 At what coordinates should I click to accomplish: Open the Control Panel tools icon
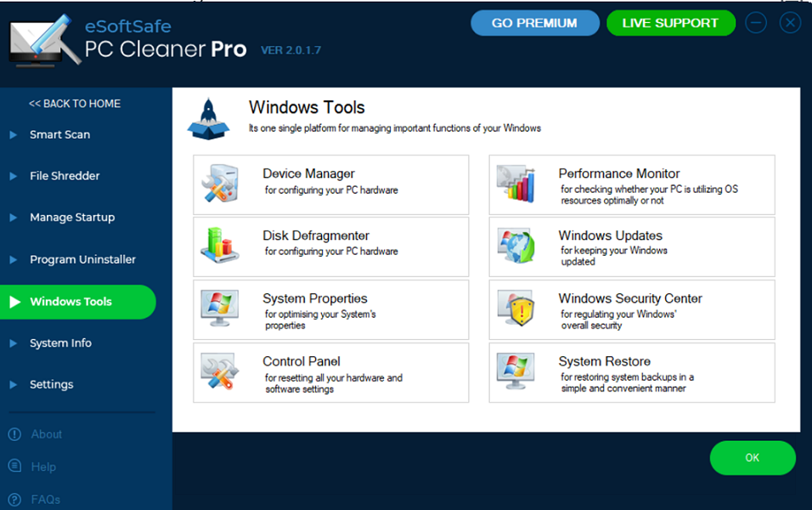click(220, 371)
